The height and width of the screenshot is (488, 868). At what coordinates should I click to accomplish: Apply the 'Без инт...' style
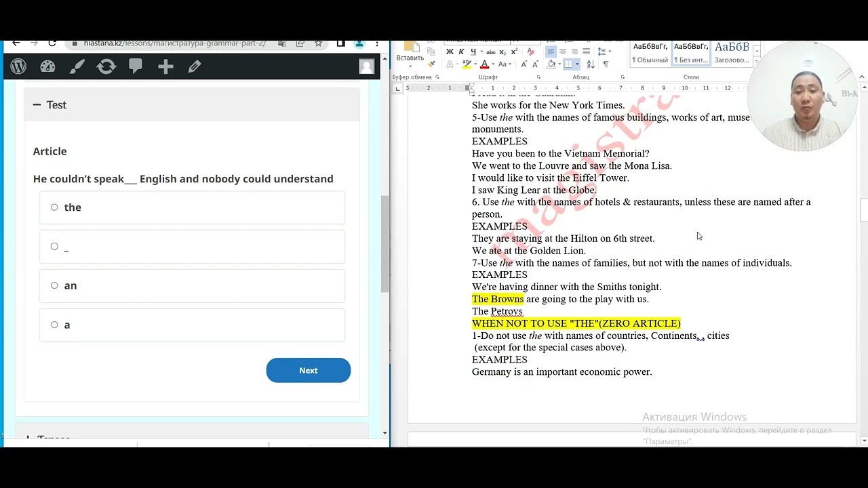coord(691,53)
